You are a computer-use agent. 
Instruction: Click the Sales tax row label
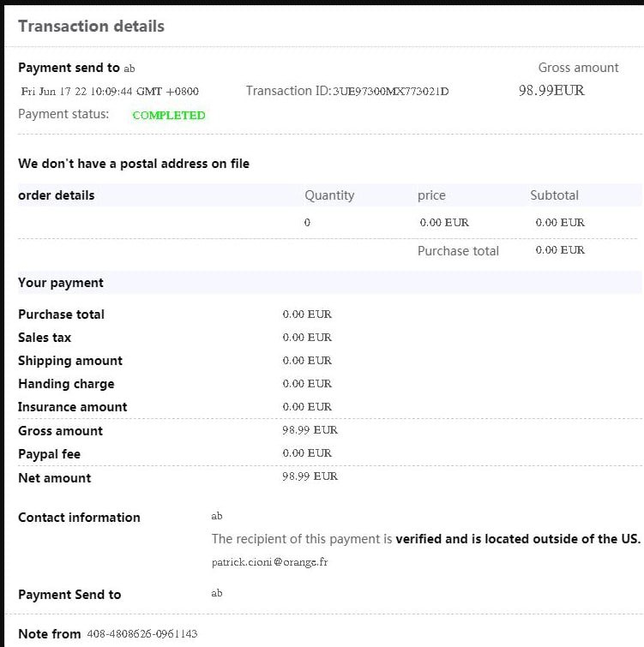pos(45,338)
